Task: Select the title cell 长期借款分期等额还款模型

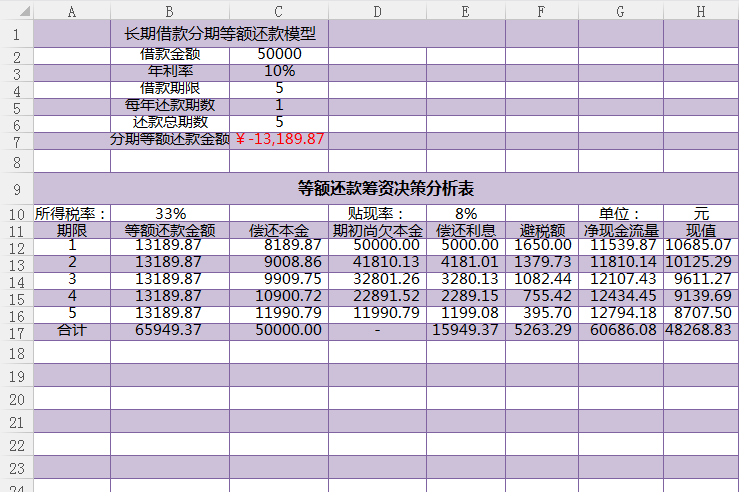Action: (x=219, y=33)
